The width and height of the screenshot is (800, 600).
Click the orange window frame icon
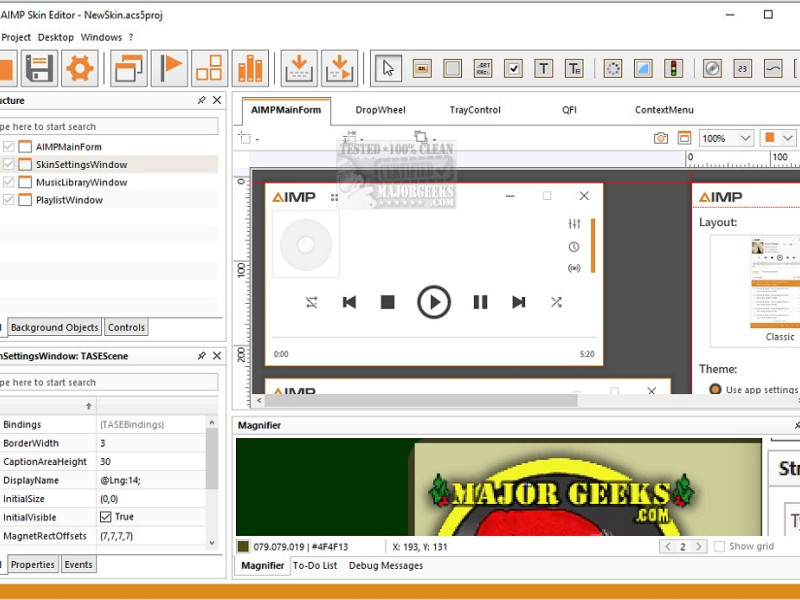point(684,138)
